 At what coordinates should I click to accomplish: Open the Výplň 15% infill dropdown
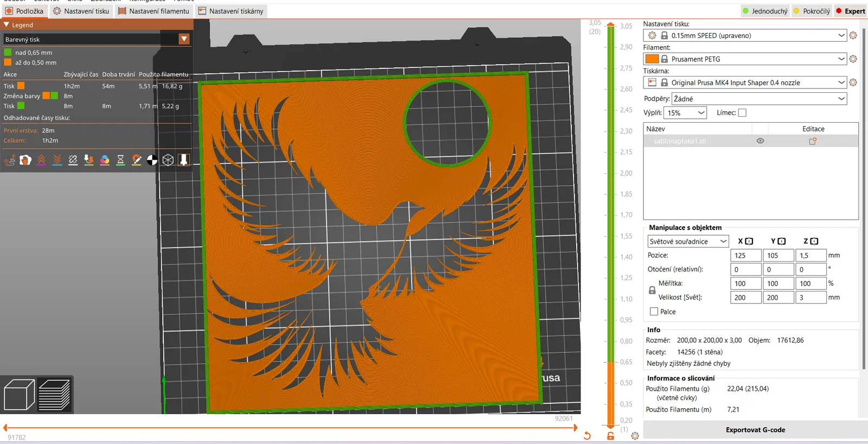685,113
